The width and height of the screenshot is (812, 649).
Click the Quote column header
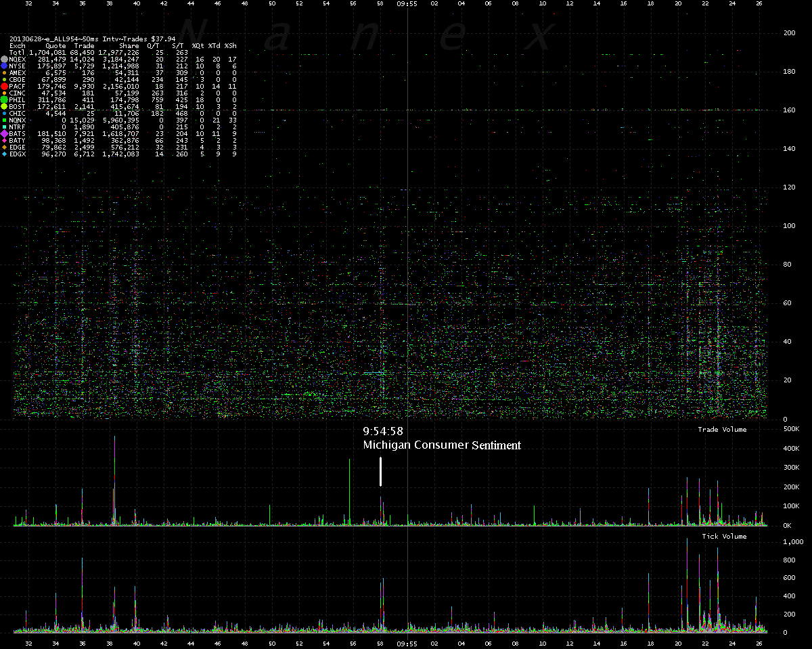point(55,46)
